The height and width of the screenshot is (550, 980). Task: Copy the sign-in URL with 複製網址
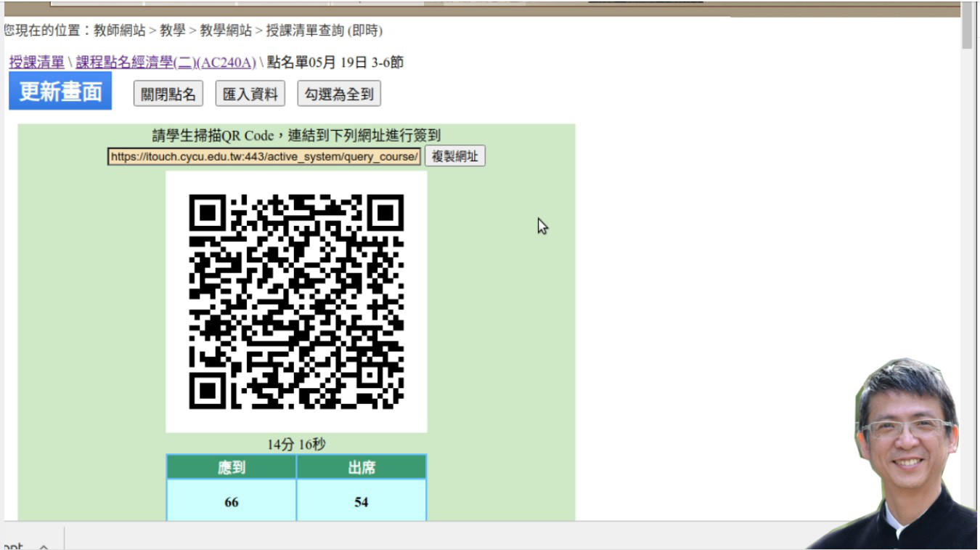[455, 156]
